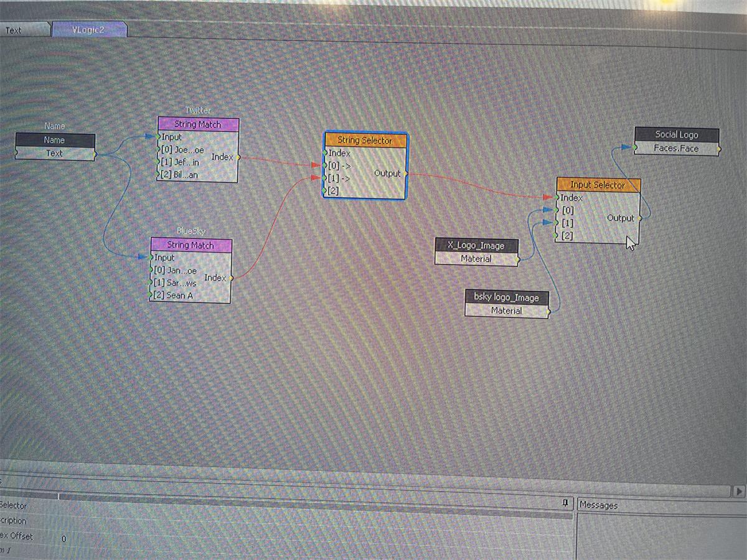Click the bsky logo_Image Material output pin

548,312
